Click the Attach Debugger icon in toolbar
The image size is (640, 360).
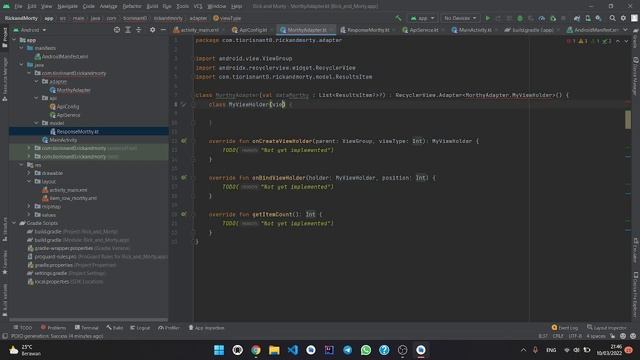point(553,18)
